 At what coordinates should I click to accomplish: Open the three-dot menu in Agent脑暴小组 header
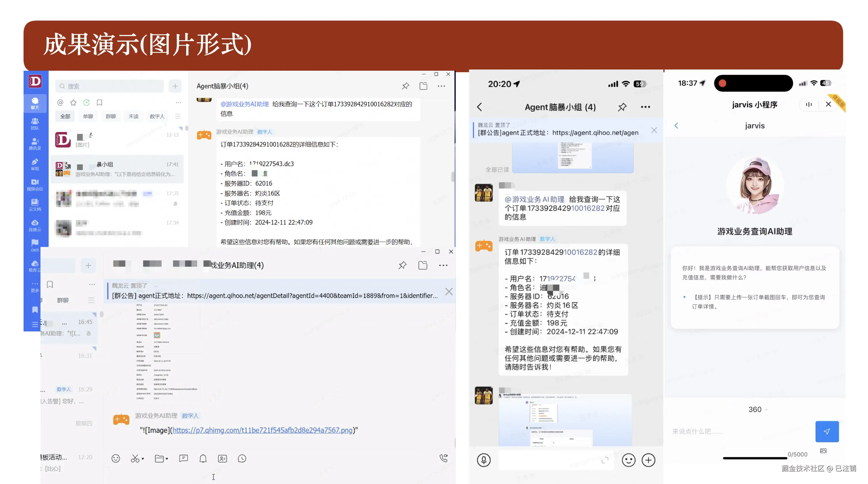tap(441, 86)
